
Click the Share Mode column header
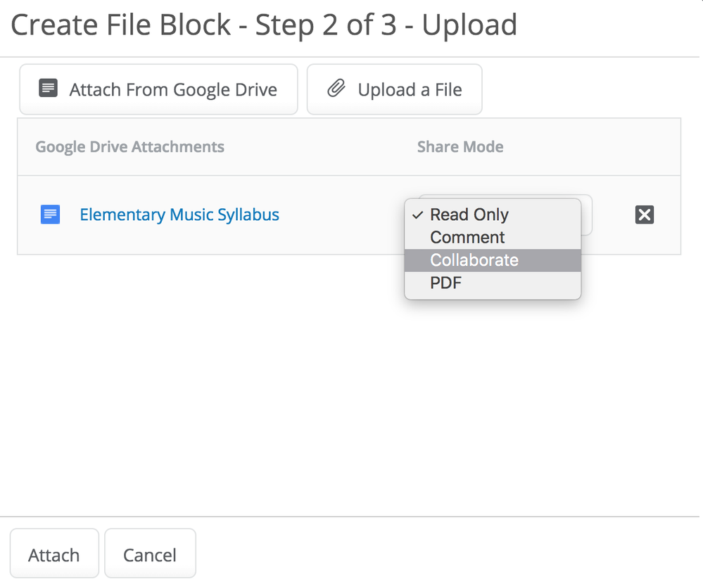[460, 147]
